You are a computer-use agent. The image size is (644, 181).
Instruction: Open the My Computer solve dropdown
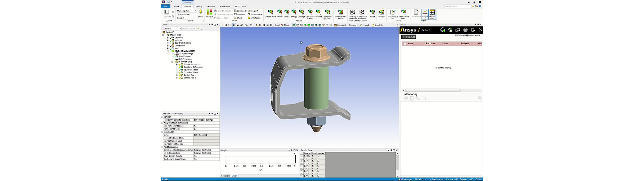point(186,11)
